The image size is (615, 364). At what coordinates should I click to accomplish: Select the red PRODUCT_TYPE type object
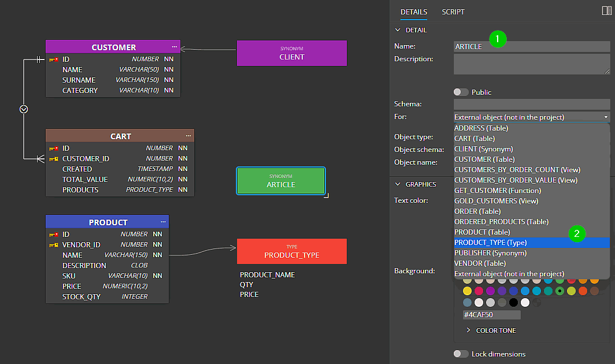291,251
